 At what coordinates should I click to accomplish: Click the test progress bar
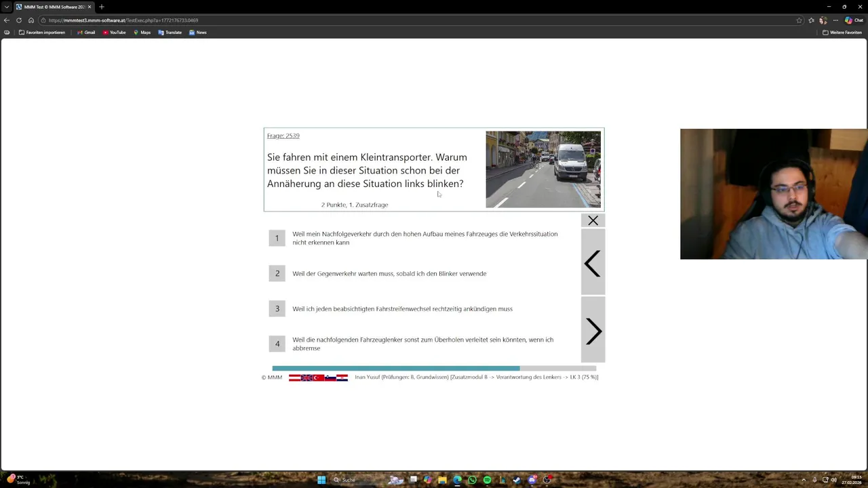434,369
